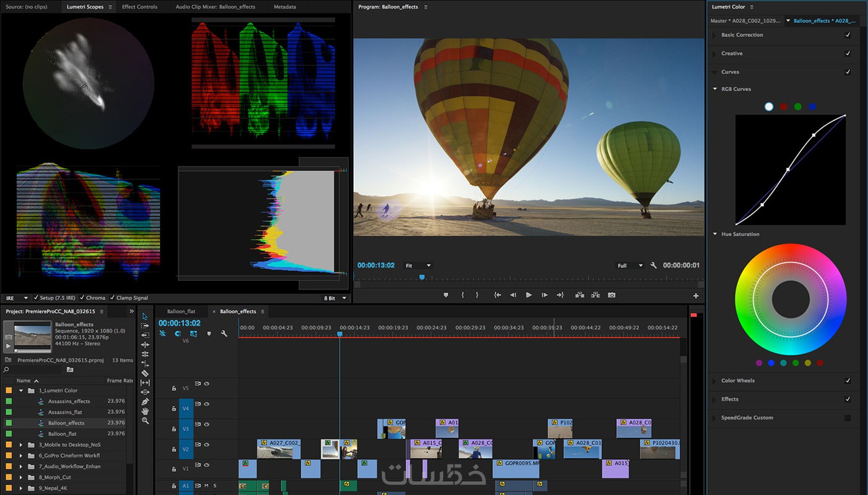This screenshot has height=495, width=868.
Task: Switch to the Effect Controls tab
Action: (139, 7)
